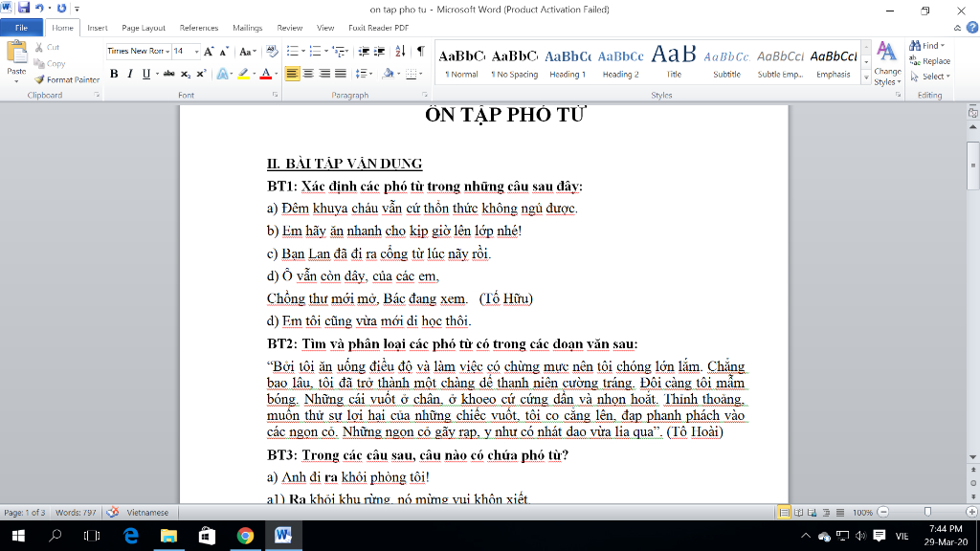This screenshot has width=980, height=551.
Task: Toggle Print Layout view button
Action: click(x=784, y=513)
